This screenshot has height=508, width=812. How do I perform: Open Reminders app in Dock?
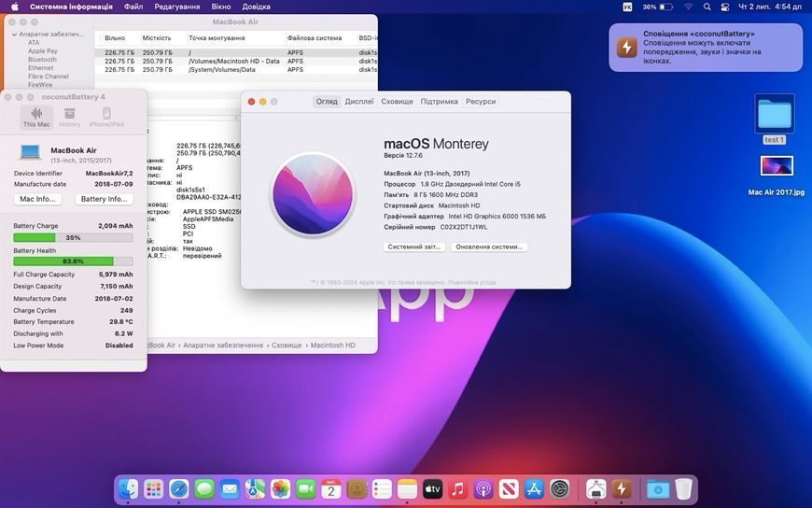[x=382, y=488]
